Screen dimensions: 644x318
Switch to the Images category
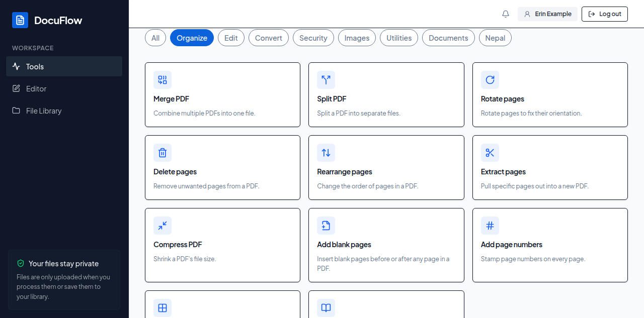coord(357,38)
